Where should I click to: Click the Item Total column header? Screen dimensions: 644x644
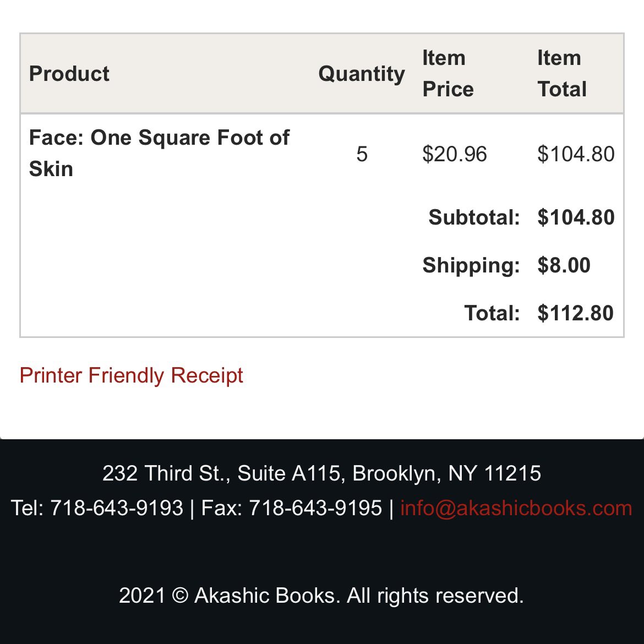click(562, 74)
